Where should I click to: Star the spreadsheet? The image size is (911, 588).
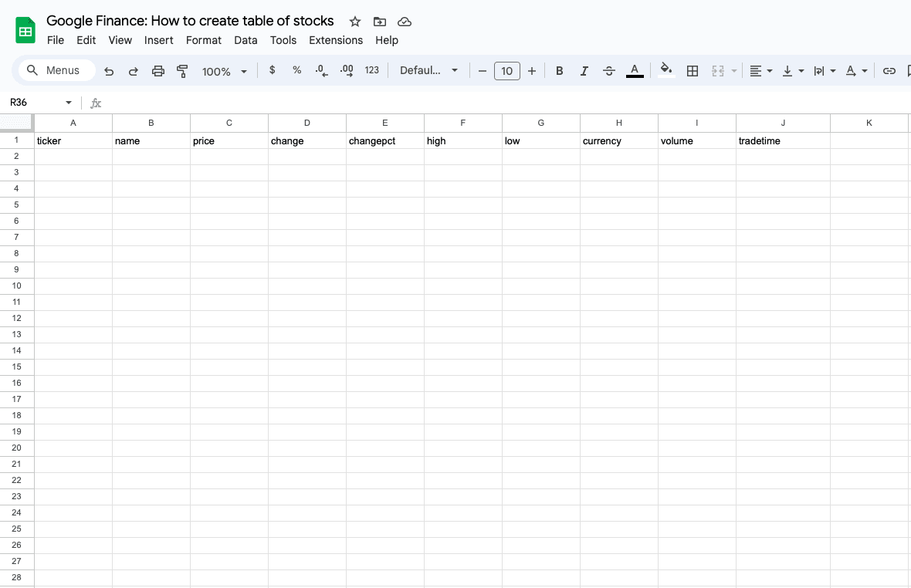(x=354, y=22)
